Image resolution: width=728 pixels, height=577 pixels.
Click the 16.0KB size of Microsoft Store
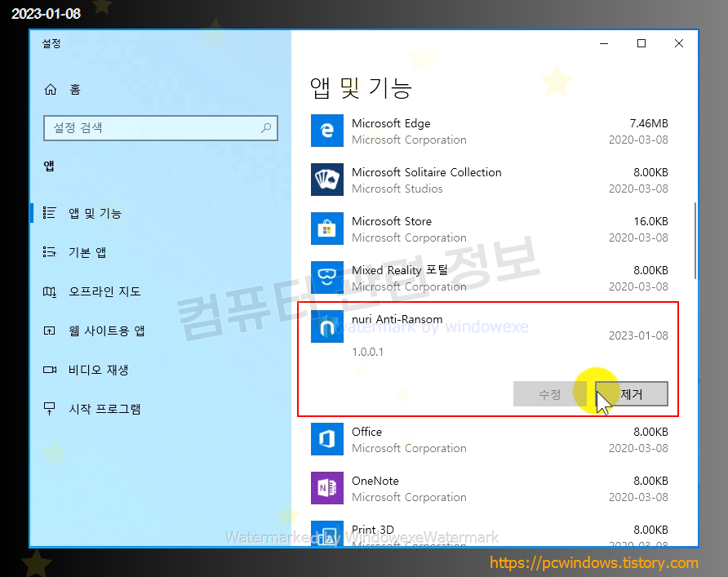[651, 221]
